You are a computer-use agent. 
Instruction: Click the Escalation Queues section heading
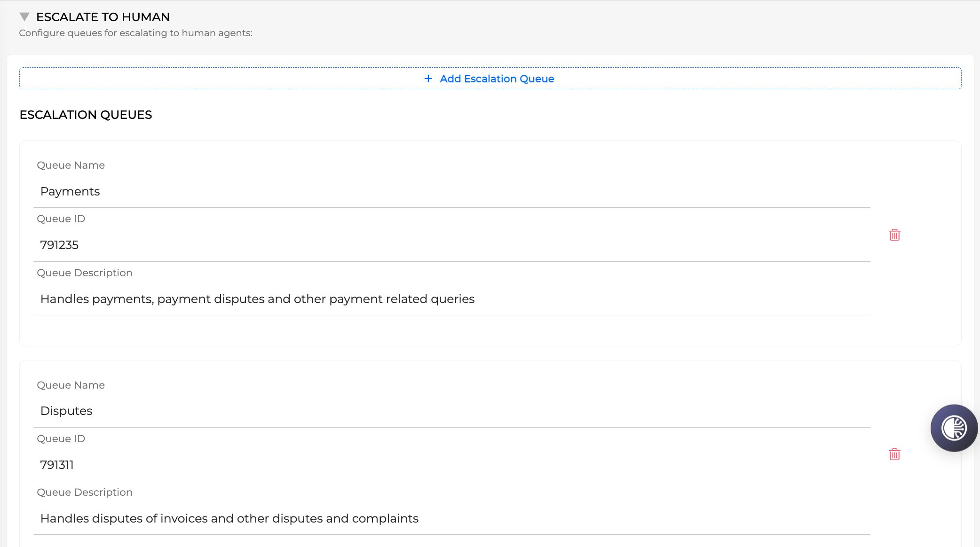tap(86, 115)
